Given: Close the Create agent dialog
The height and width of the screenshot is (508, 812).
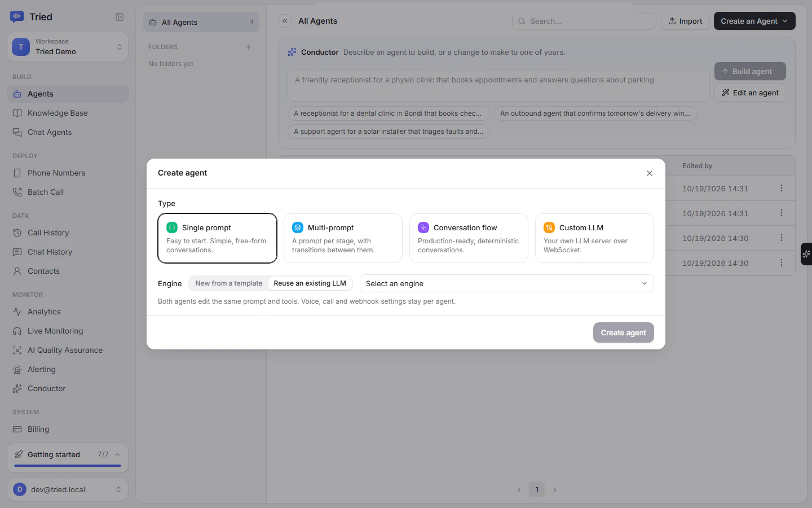Looking at the screenshot, I should pyautogui.click(x=650, y=173).
